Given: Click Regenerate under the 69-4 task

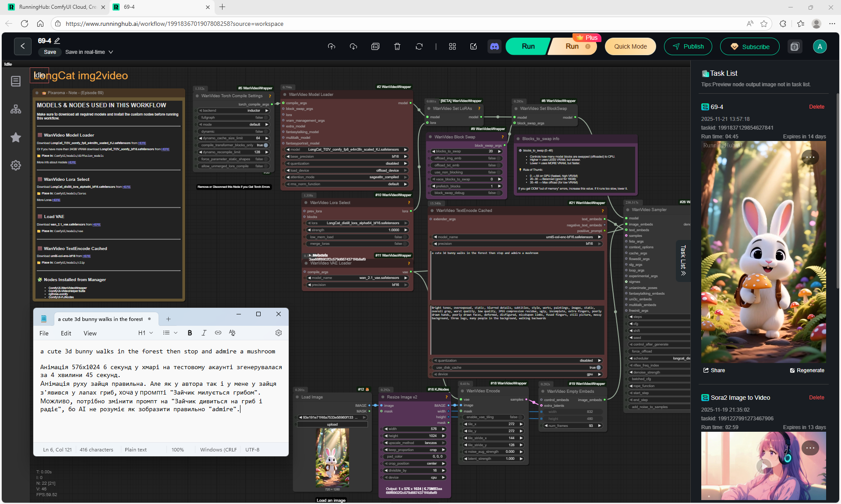Looking at the screenshot, I should click(807, 370).
